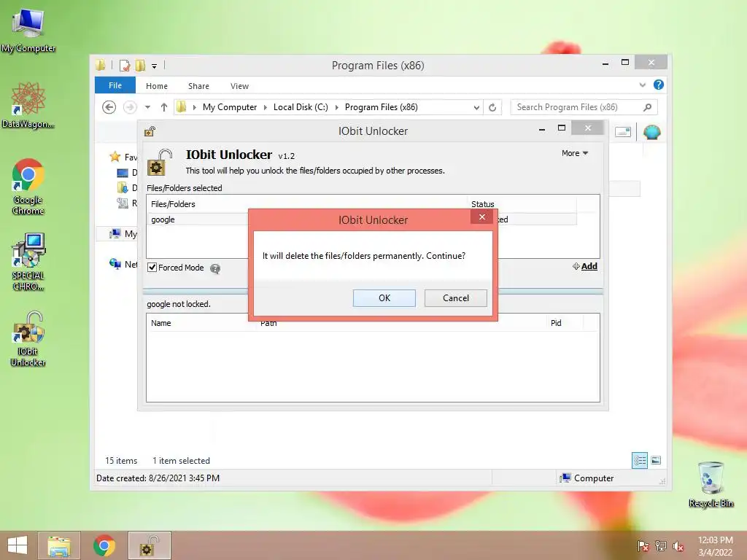The height and width of the screenshot is (560, 747).
Task: Go back in Explorer navigation
Action: (109, 107)
